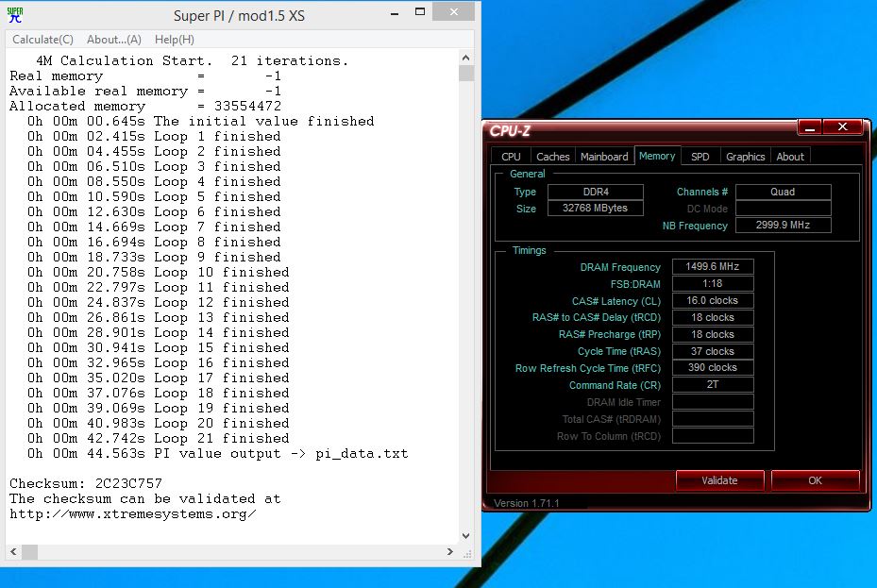Click the 'Loop 21 finished' line
This screenshot has width=877, height=588.
(x=159, y=438)
